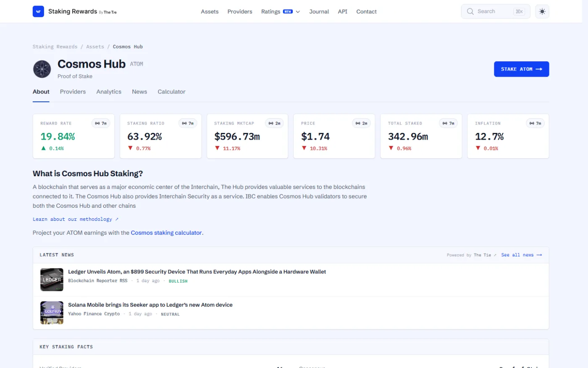Click the Stake ATOM button
Viewport: 588px width, 368px height.
(521, 69)
